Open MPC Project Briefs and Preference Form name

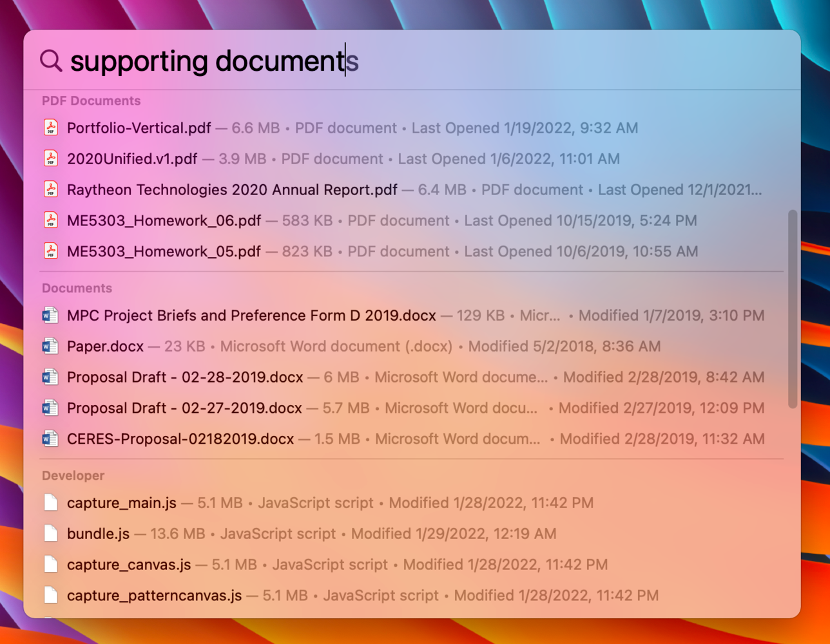coord(252,315)
